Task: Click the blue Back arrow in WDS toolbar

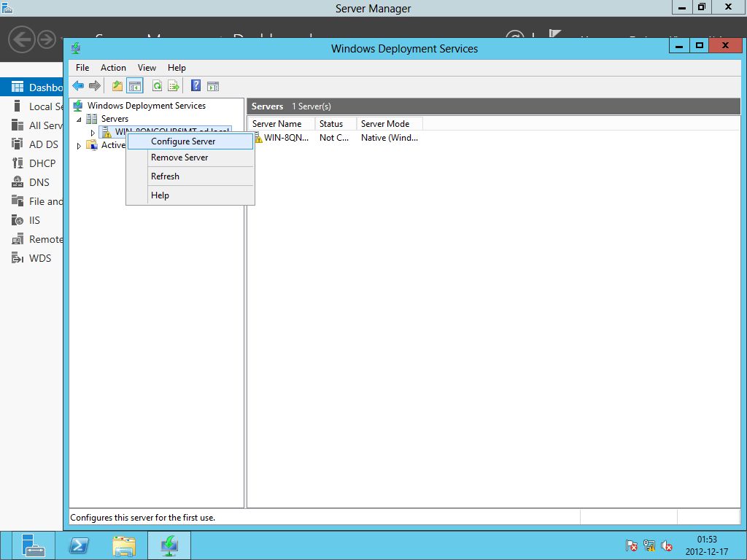Action: coord(78,86)
